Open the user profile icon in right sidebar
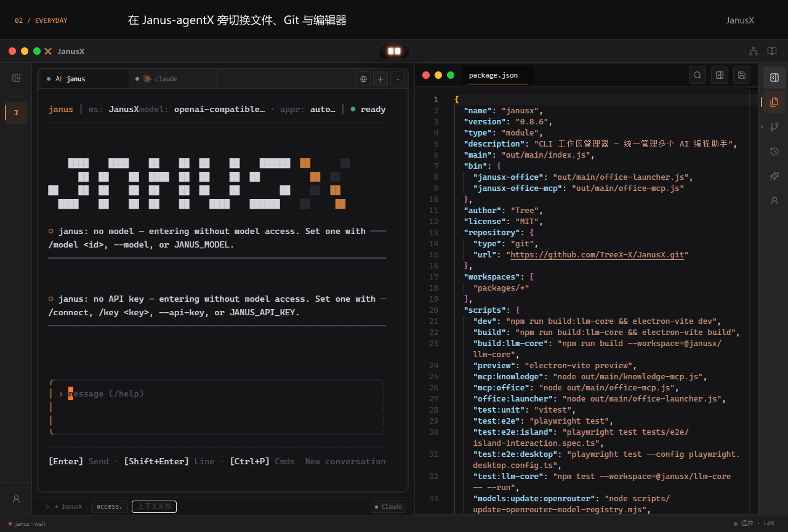 [774, 201]
